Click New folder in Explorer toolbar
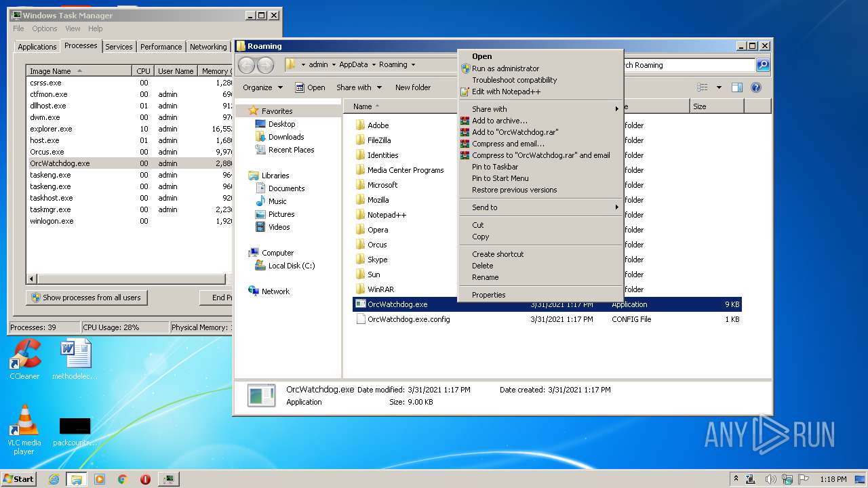Screen dimensions: 868x488 (x=413, y=87)
